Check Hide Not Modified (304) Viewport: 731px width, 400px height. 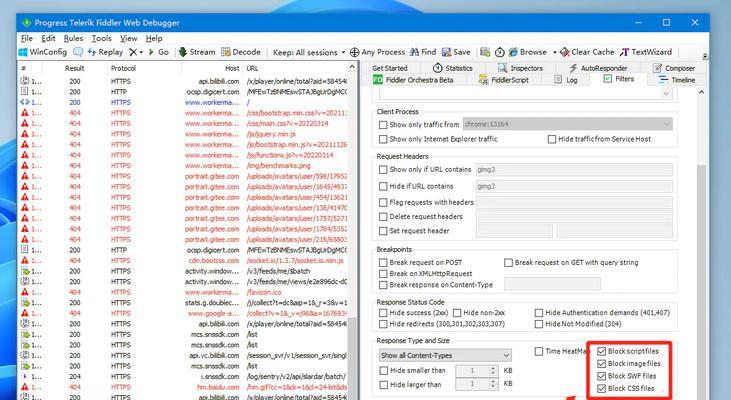tap(539, 324)
